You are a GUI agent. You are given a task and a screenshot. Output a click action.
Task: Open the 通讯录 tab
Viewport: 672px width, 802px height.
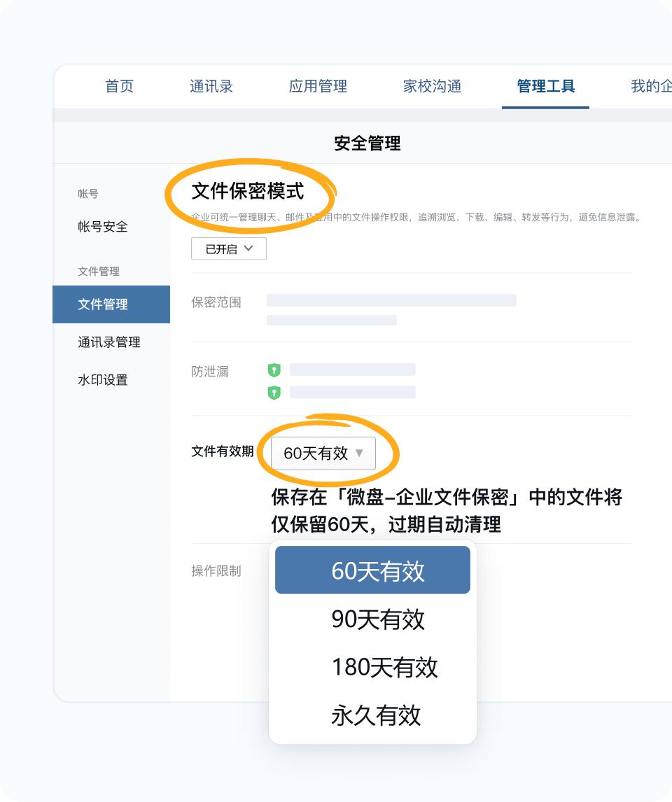pyautogui.click(x=212, y=87)
